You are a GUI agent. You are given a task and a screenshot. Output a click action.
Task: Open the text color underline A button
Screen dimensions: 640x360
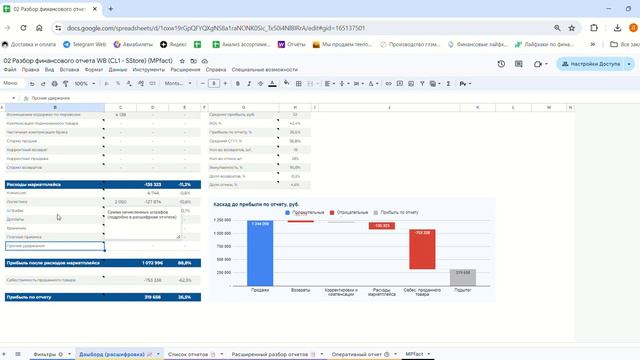(272, 84)
